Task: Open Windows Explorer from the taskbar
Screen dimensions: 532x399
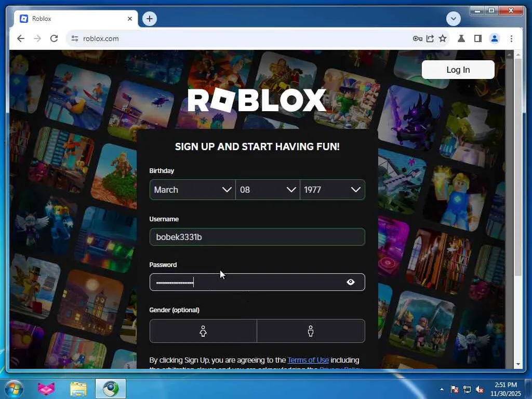Action: tap(78, 389)
